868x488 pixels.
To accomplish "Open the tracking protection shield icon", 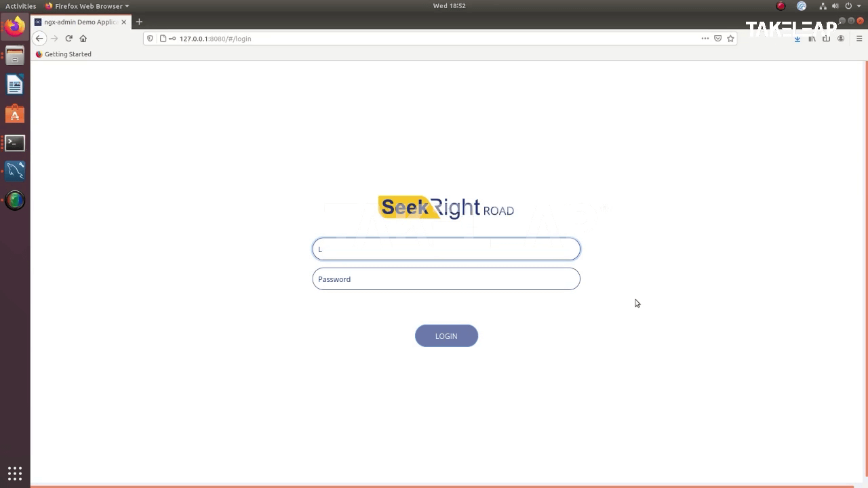I will point(151,39).
